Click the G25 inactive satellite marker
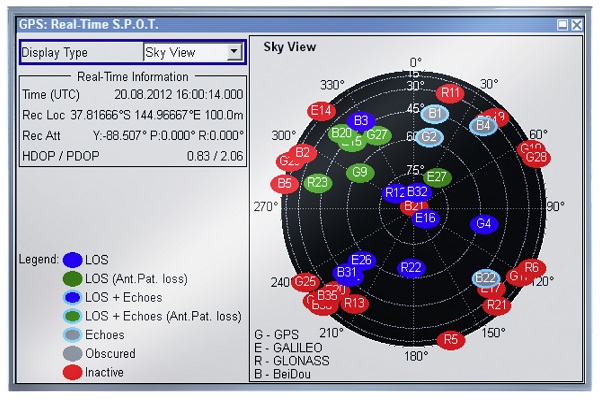The height and width of the screenshot is (400, 600). pyautogui.click(x=305, y=282)
